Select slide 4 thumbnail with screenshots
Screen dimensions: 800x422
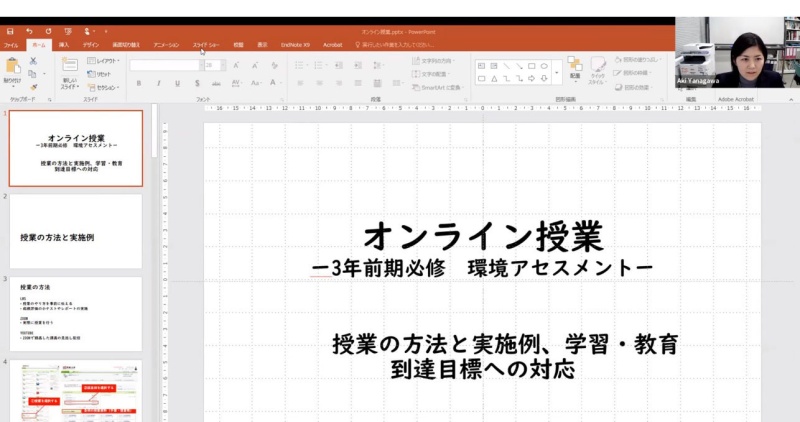pos(76,391)
